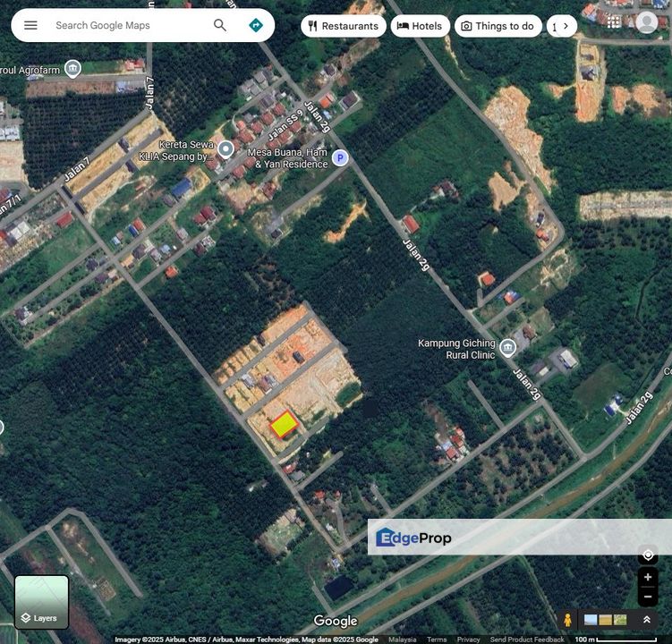Open the Agrofarm museum-style marker

point(72,69)
